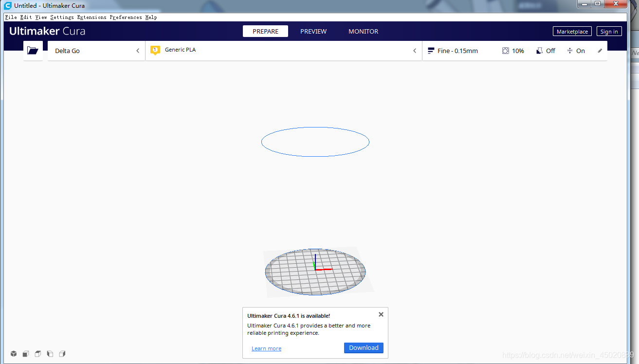Screen dimensions: 639x364
Task: Click the Generic PLA material label
Action: pos(180,50)
